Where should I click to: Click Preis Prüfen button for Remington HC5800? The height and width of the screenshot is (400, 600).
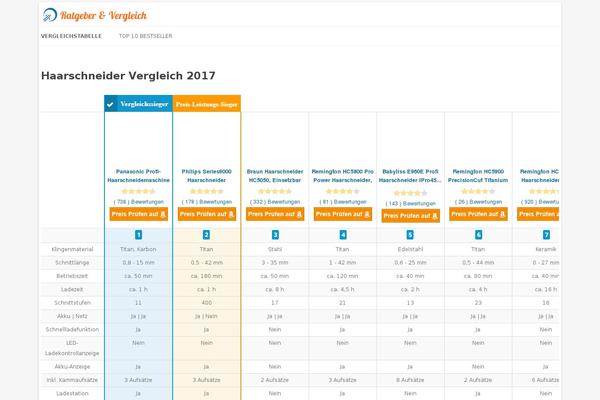coord(342,214)
